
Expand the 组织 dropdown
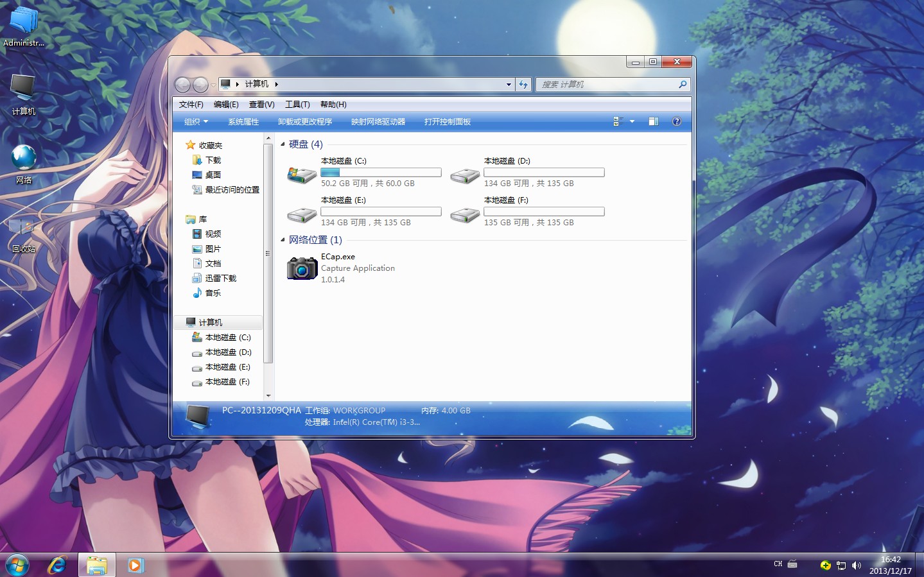click(x=196, y=122)
